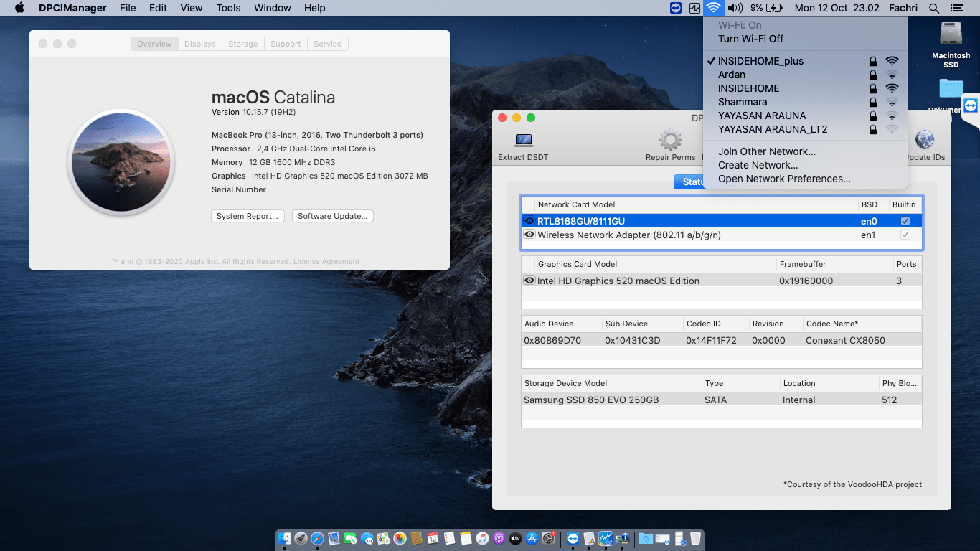Open Reminders from the Dock

449,538
